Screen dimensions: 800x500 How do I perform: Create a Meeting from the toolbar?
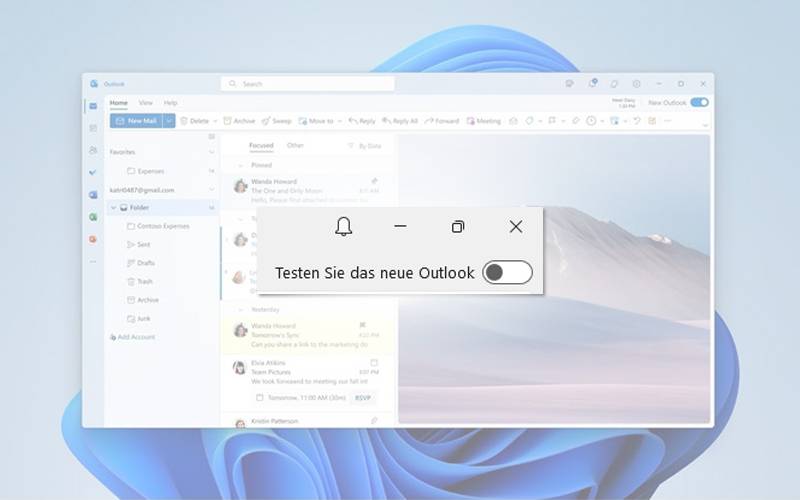point(484,121)
